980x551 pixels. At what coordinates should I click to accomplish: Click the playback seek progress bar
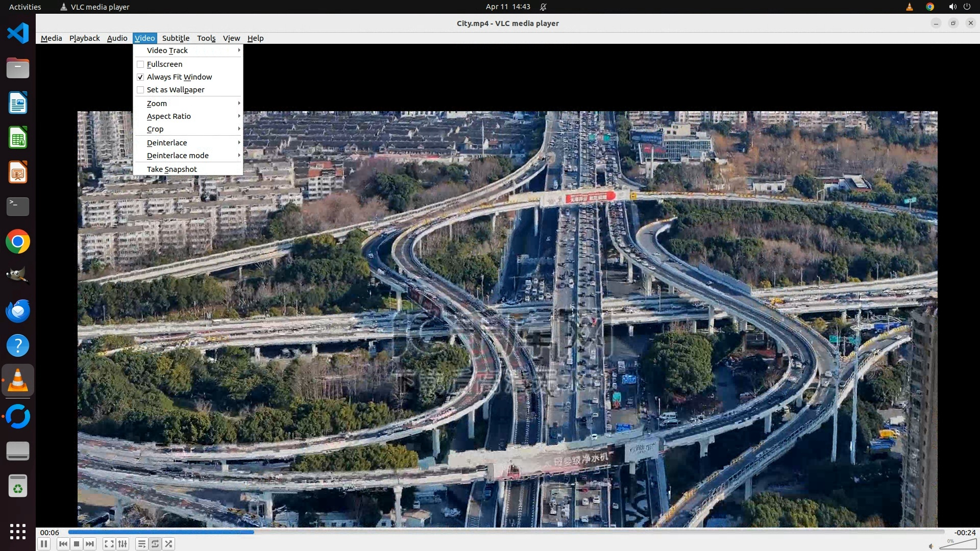[x=505, y=532]
